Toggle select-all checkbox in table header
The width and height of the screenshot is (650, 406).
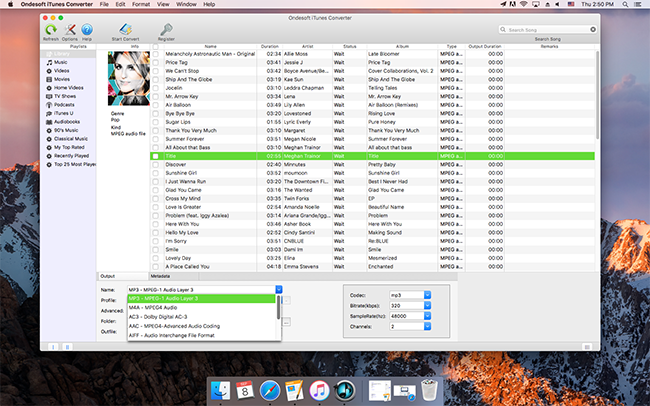click(155, 46)
